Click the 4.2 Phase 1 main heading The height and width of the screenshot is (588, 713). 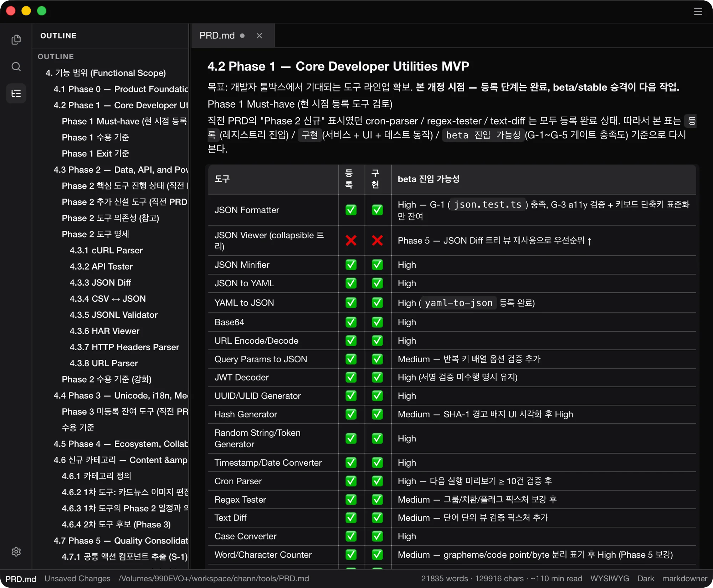pos(338,66)
